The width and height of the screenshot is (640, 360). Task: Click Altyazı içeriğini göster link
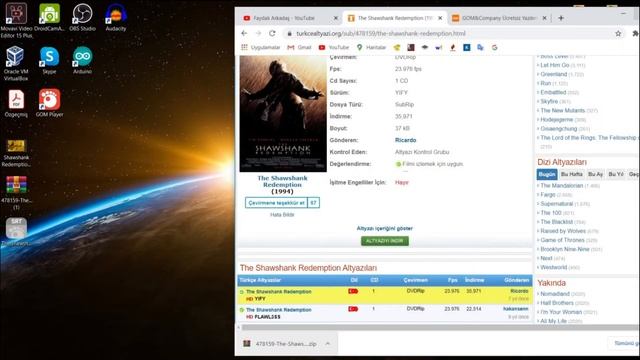[x=384, y=228]
